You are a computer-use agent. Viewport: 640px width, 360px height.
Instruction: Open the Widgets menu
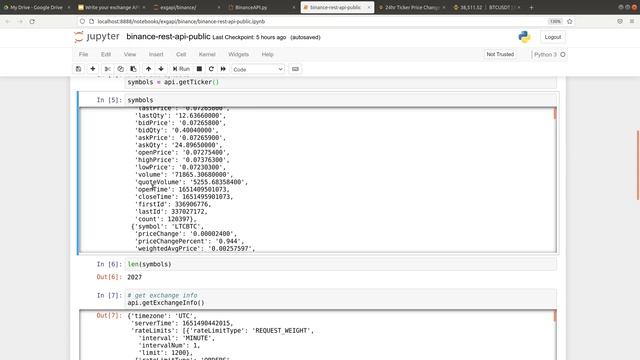(x=238, y=54)
